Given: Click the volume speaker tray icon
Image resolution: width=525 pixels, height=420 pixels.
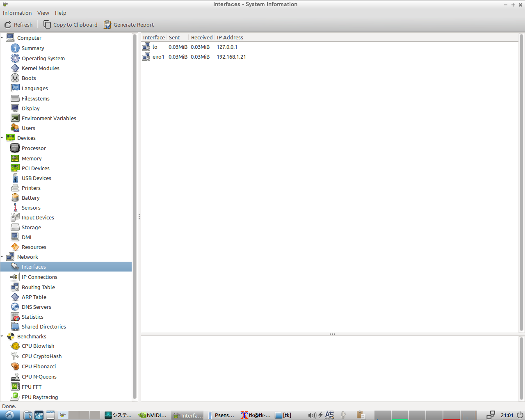Looking at the screenshot, I should pos(312,415).
